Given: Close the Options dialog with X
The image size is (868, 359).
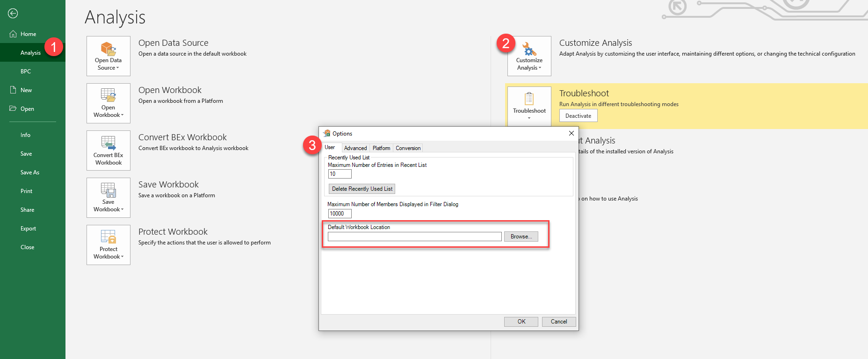Looking at the screenshot, I should tap(571, 133).
